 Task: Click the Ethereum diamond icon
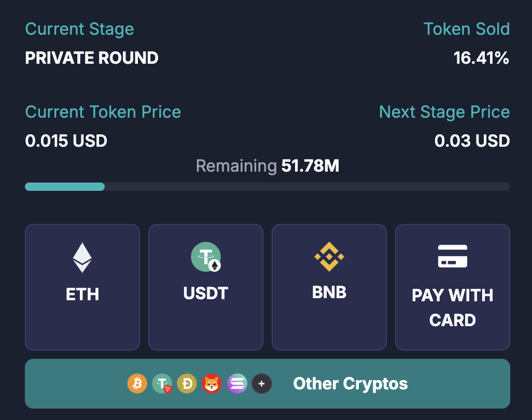point(83,257)
